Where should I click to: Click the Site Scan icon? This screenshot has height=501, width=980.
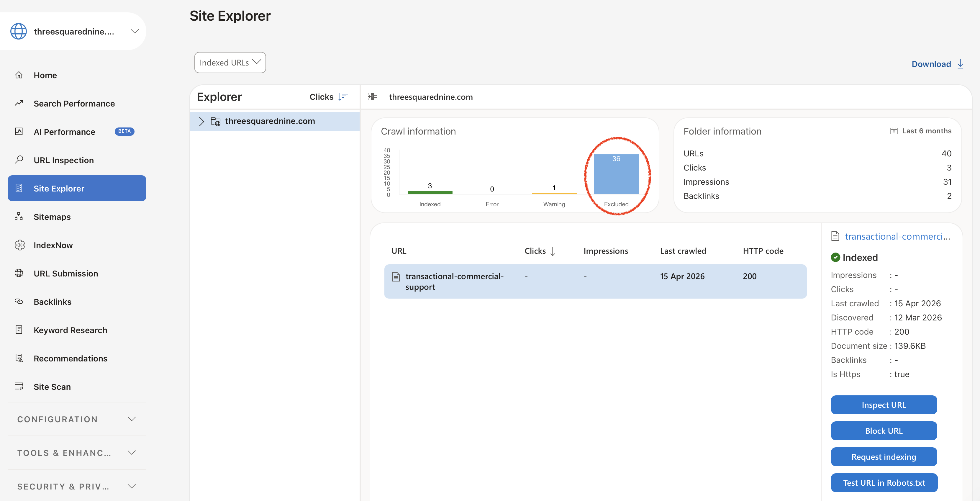click(x=19, y=387)
